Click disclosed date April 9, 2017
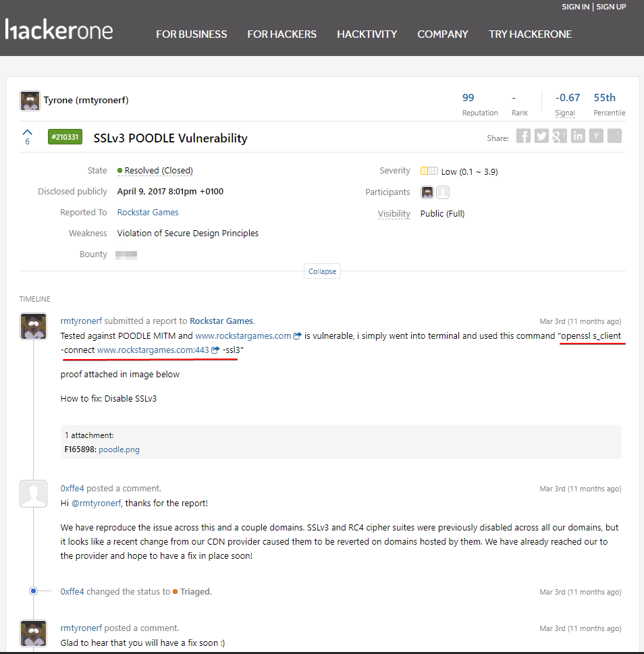The image size is (644, 654). pos(170,192)
